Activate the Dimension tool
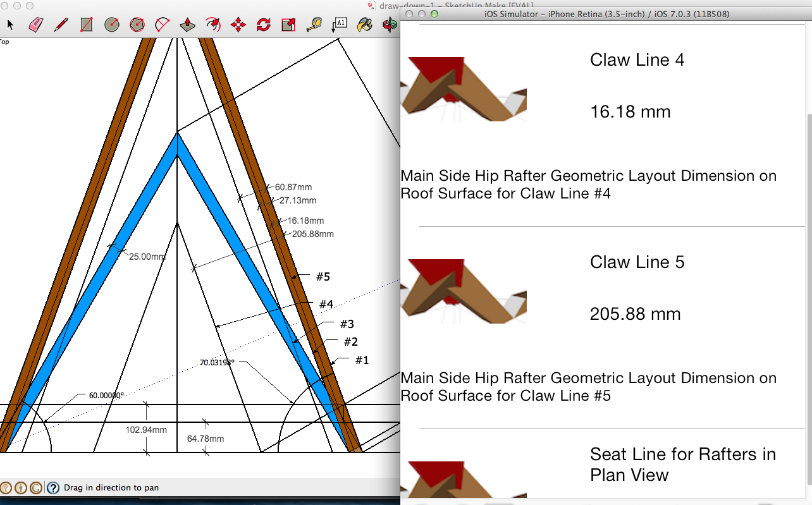This screenshot has width=812, height=505. coord(339,25)
